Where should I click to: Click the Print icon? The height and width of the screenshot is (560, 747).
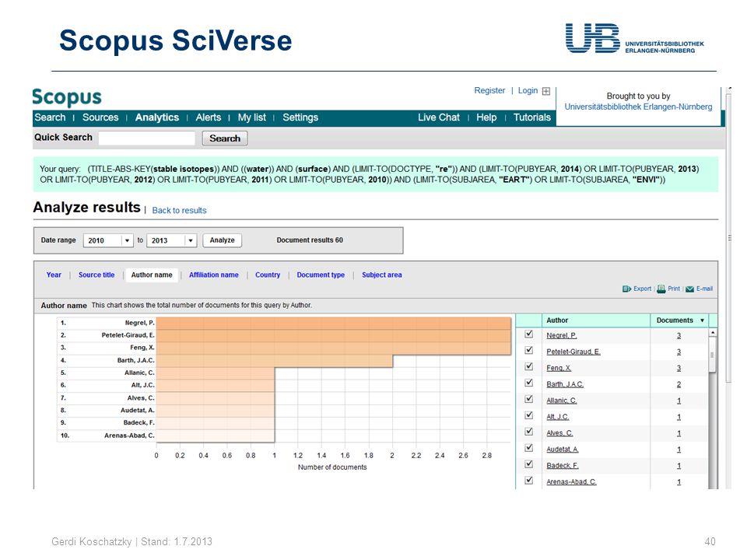coord(661,289)
